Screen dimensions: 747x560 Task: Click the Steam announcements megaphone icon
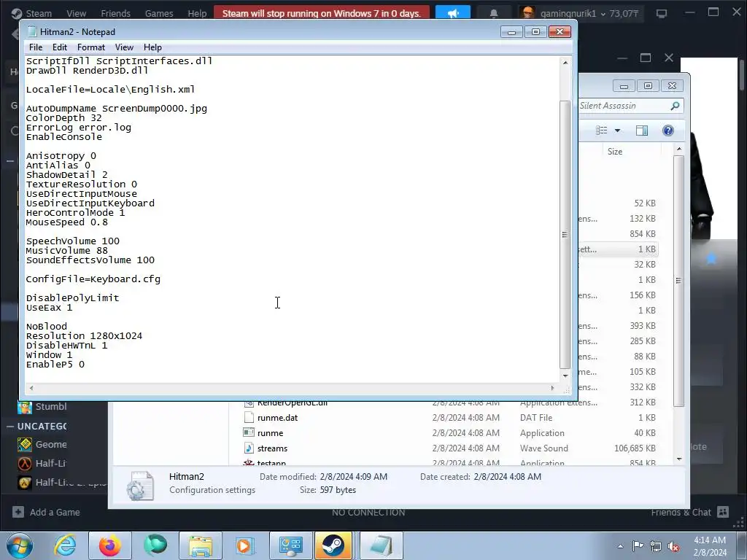[x=452, y=13]
